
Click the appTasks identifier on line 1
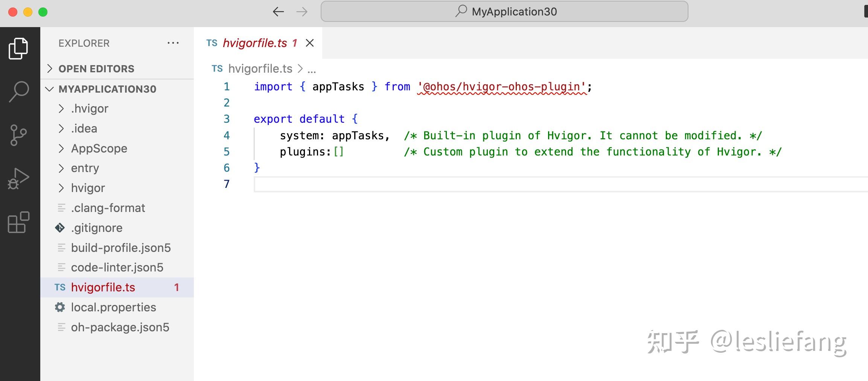[x=338, y=87]
